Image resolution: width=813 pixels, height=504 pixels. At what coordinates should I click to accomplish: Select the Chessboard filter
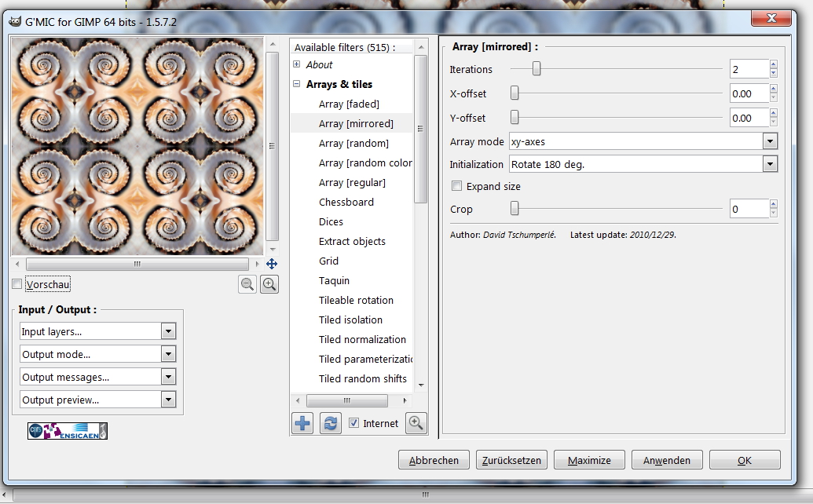click(x=346, y=202)
